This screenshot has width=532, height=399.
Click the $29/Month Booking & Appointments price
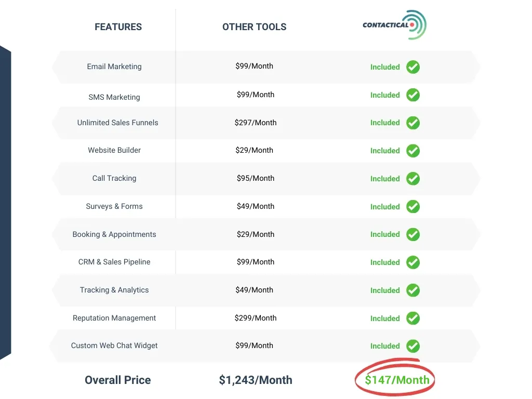[x=256, y=234]
